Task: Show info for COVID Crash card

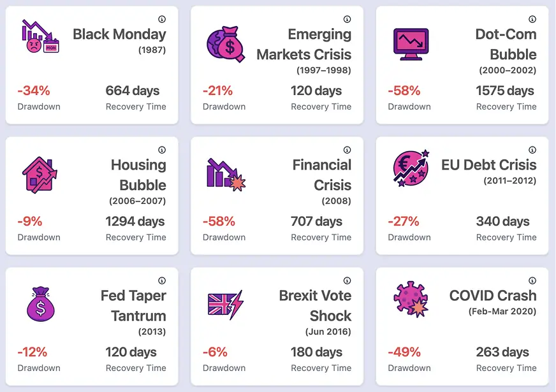Action: pos(532,280)
